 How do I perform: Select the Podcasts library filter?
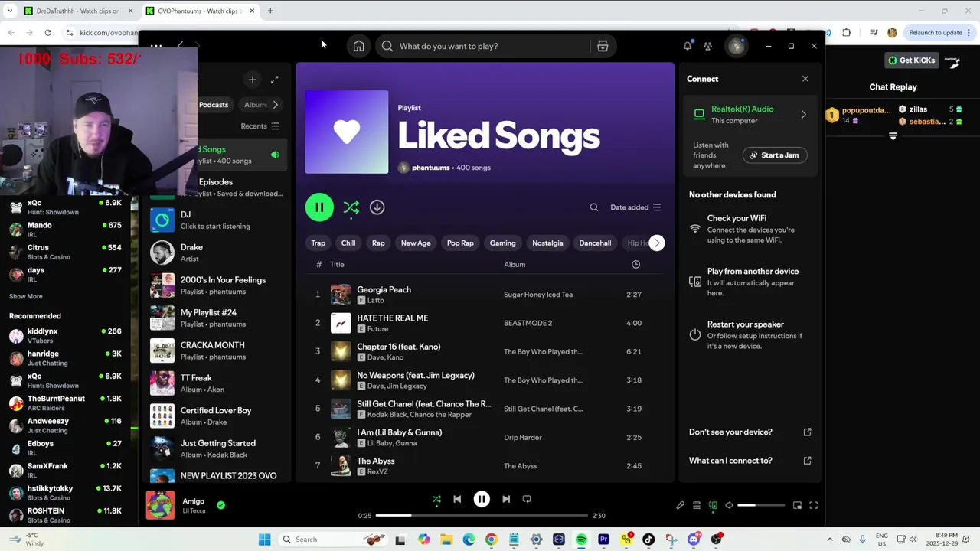point(214,105)
